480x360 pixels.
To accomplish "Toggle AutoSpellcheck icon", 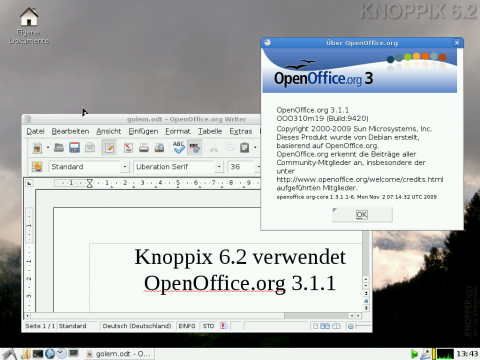I will click(x=195, y=148).
